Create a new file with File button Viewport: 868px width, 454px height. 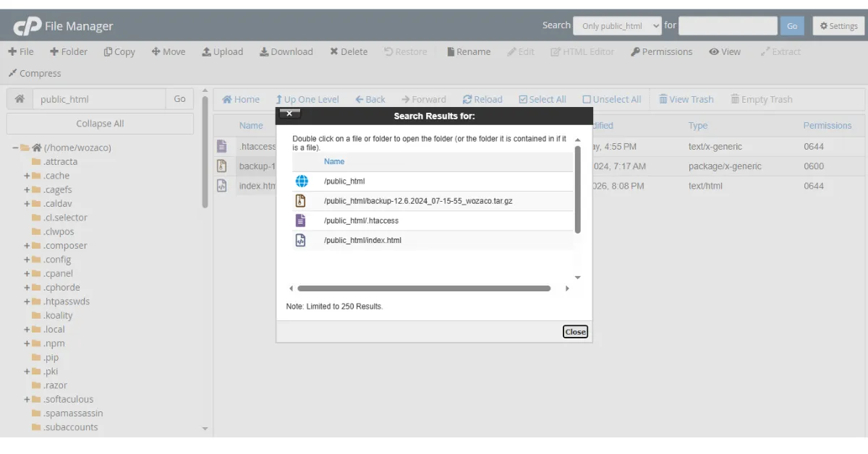[x=21, y=51]
